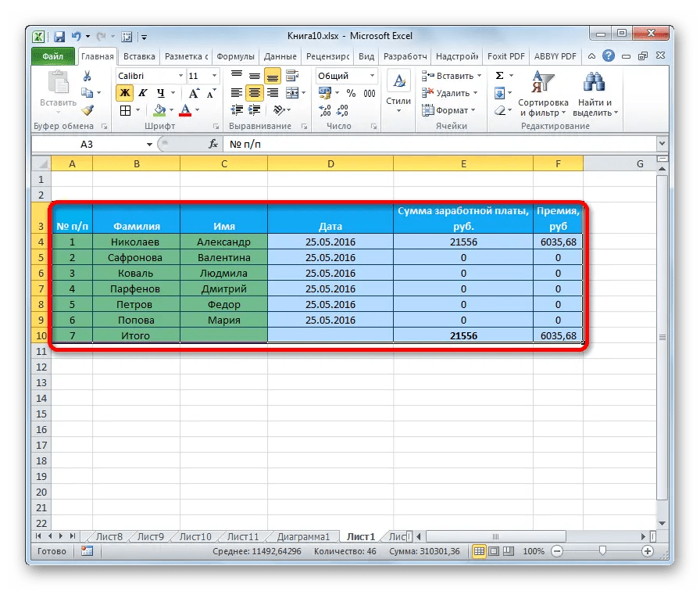Select the center alignment icon
The height and width of the screenshot is (591, 700).
click(x=255, y=94)
